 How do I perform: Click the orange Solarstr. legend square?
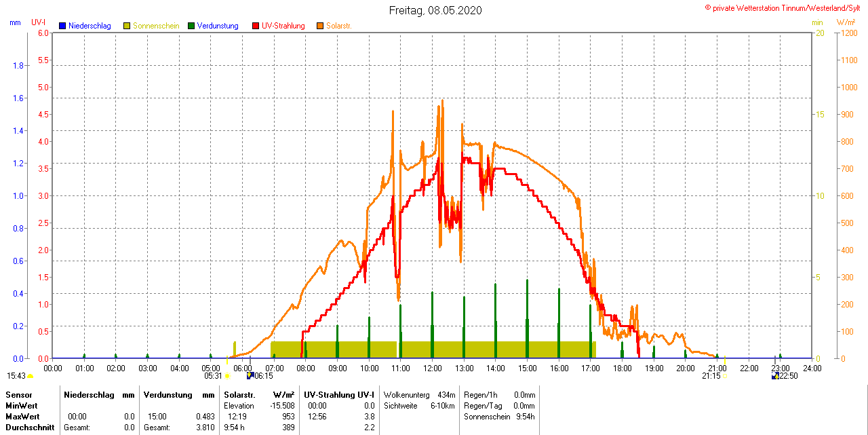point(320,26)
